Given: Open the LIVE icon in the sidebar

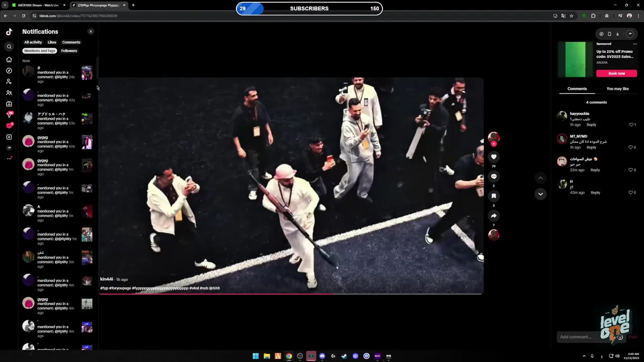Looking at the screenshot, I should click(9, 104).
